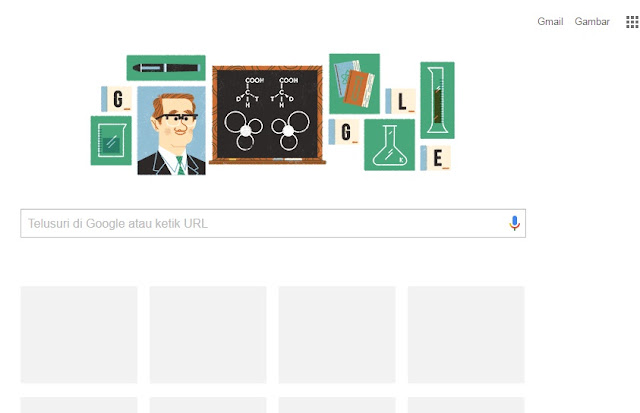This screenshot has width=640, height=413.
Task: Click the Erlenmeyer flask tile in doodle
Action: pos(389,145)
